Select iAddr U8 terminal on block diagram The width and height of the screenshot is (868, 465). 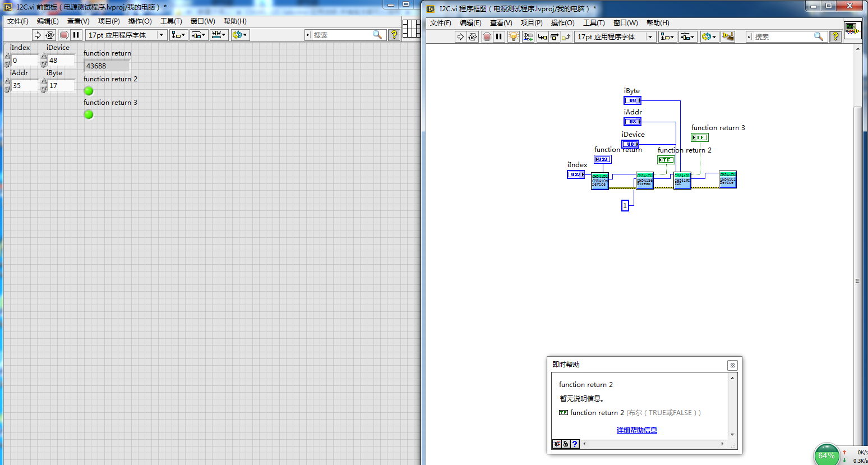tap(632, 122)
